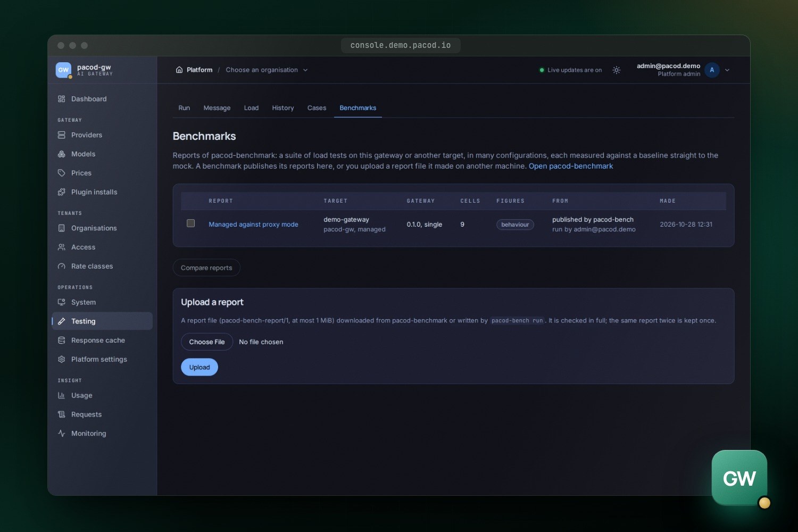This screenshot has height=532, width=798.
Task: Click the Upload button
Action: point(199,367)
